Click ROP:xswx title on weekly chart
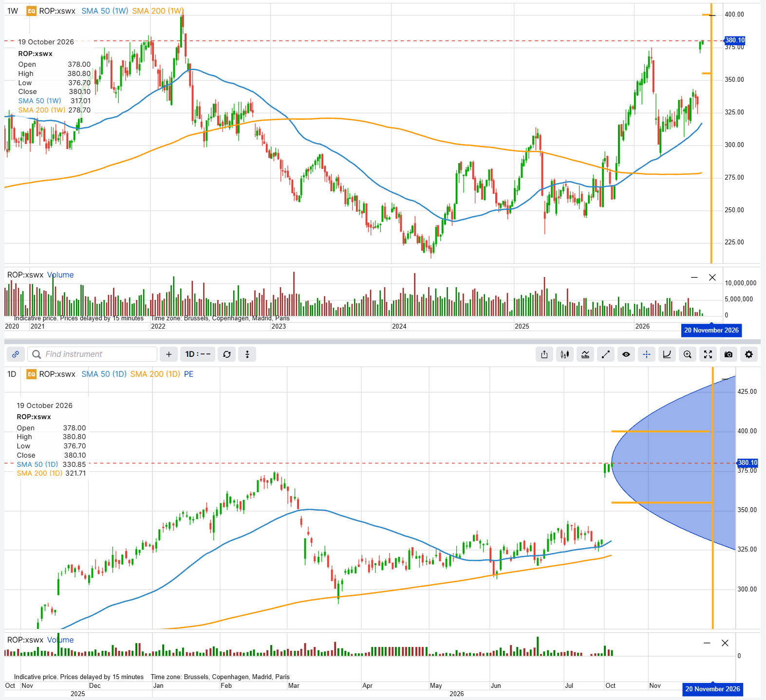 pos(57,11)
